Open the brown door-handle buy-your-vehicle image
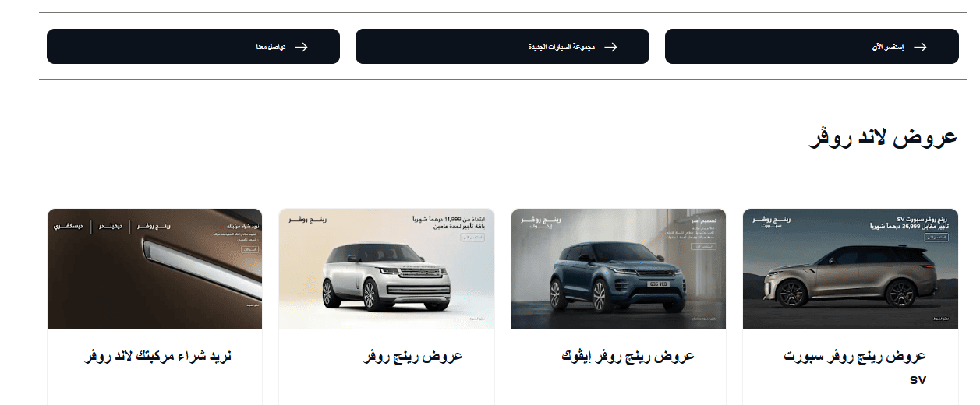980x405 pixels. point(154,269)
